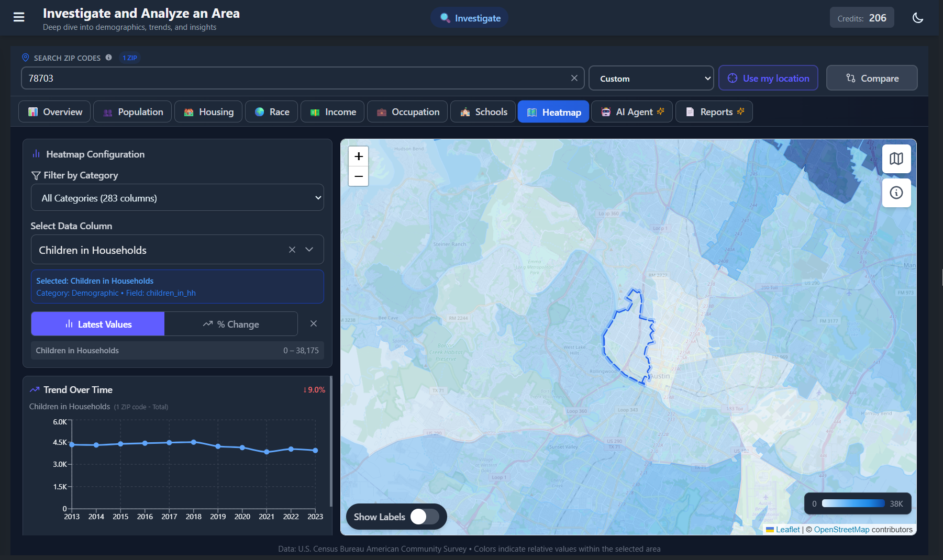This screenshot has height=560, width=943.
Task: Open the hamburger navigation menu
Action: 19,17
